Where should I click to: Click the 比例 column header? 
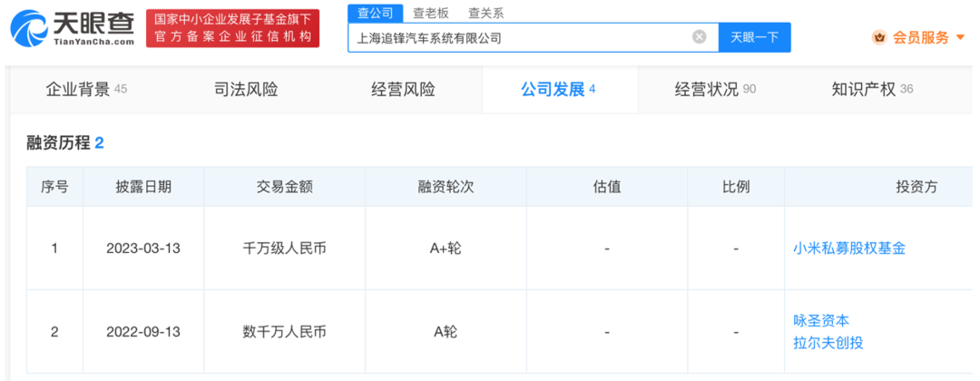click(x=736, y=187)
